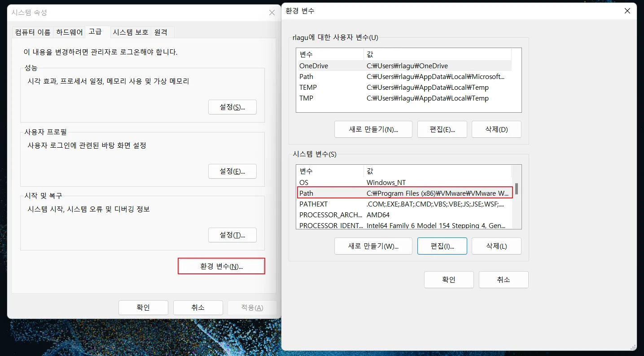Viewport: 644px width, 356px height.
Task: Select the OneDrive user variable row
Action: tap(403, 66)
